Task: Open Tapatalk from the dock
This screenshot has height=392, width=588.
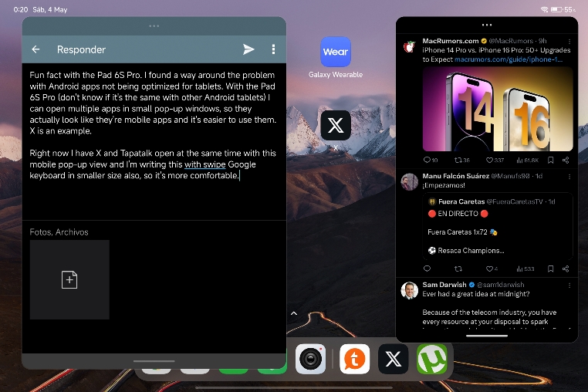Action: click(x=354, y=359)
